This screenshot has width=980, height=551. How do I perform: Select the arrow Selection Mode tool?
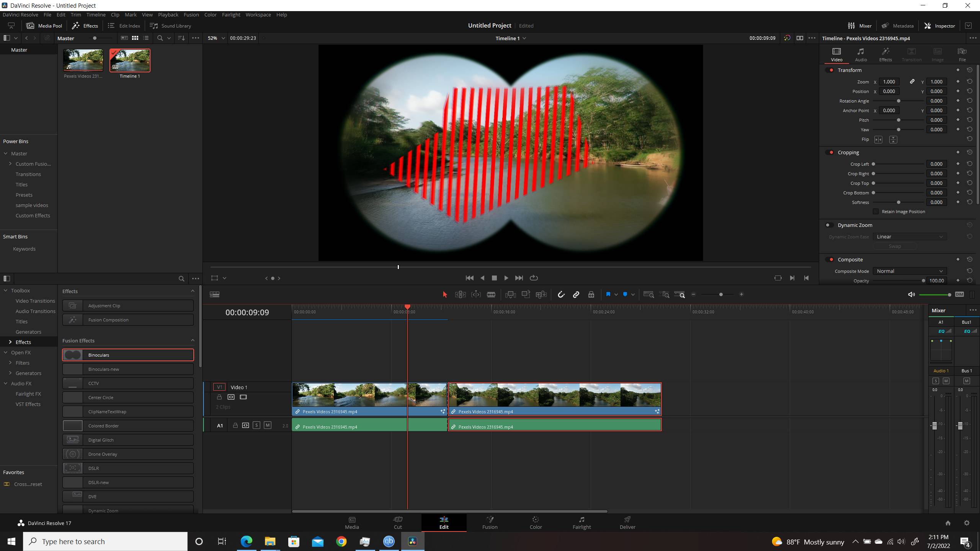444,294
